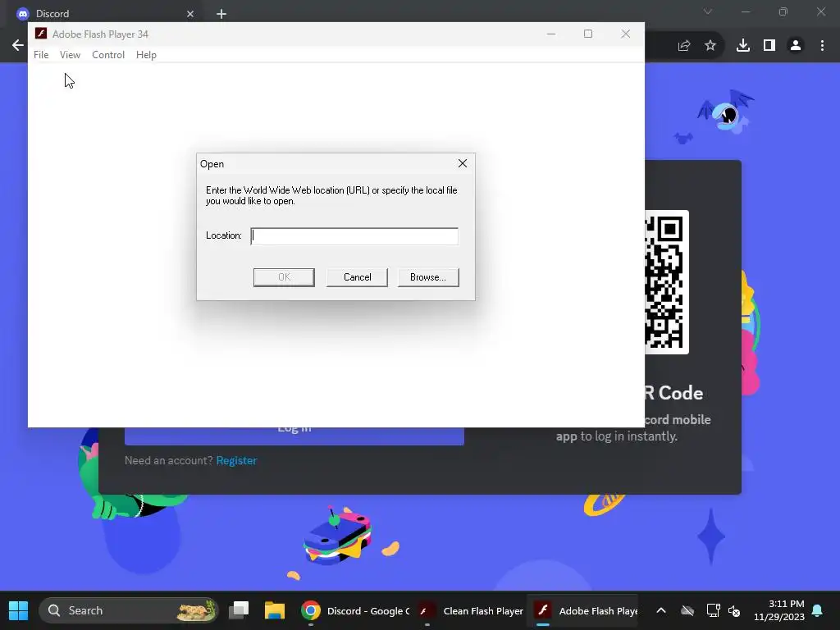Switch to Clean Flash Player taskbar item

click(x=470, y=610)
